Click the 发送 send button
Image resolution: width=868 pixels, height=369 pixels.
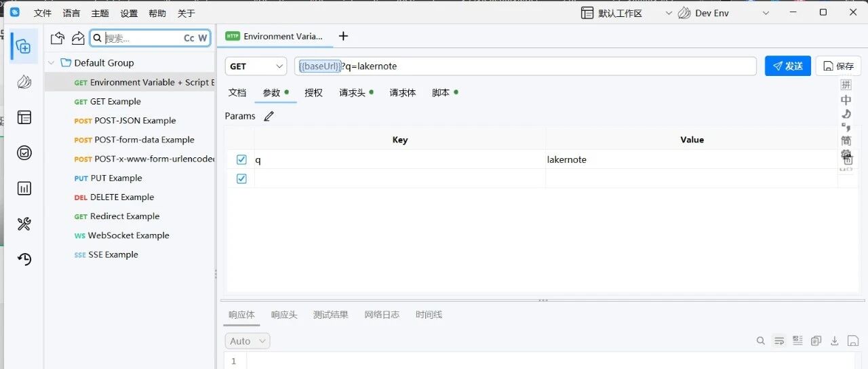[x=787, y=66]
